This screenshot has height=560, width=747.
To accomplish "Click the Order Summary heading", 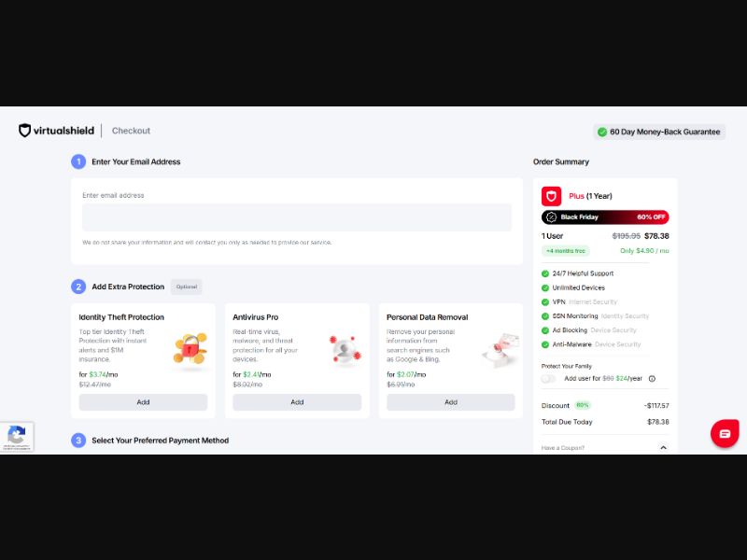I will pos(561,161).
